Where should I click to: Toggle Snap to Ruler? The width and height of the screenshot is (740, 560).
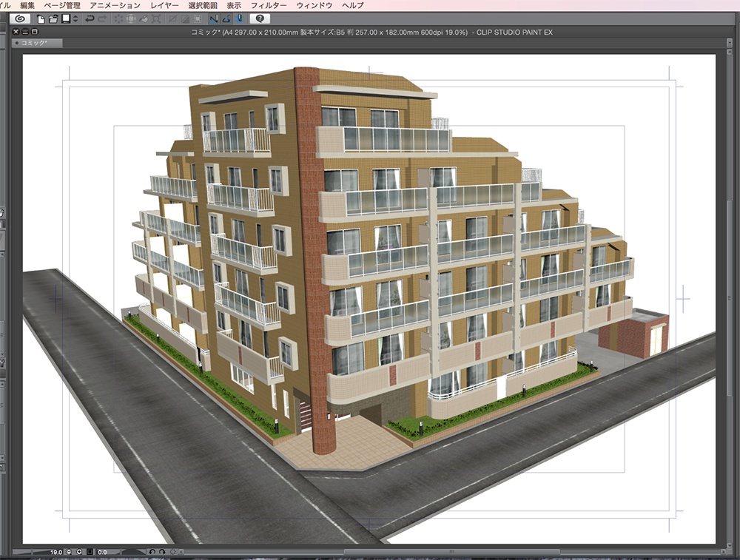pyautogui.click(x=214, y=19)
